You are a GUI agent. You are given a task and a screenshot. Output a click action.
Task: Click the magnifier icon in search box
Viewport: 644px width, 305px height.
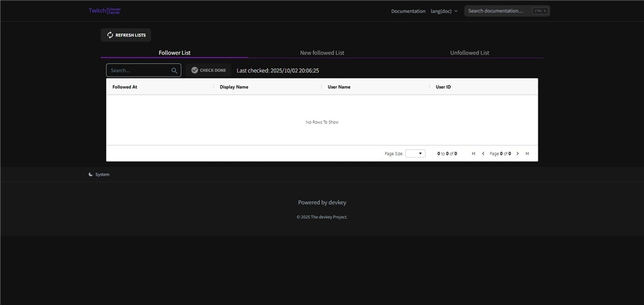174,71
